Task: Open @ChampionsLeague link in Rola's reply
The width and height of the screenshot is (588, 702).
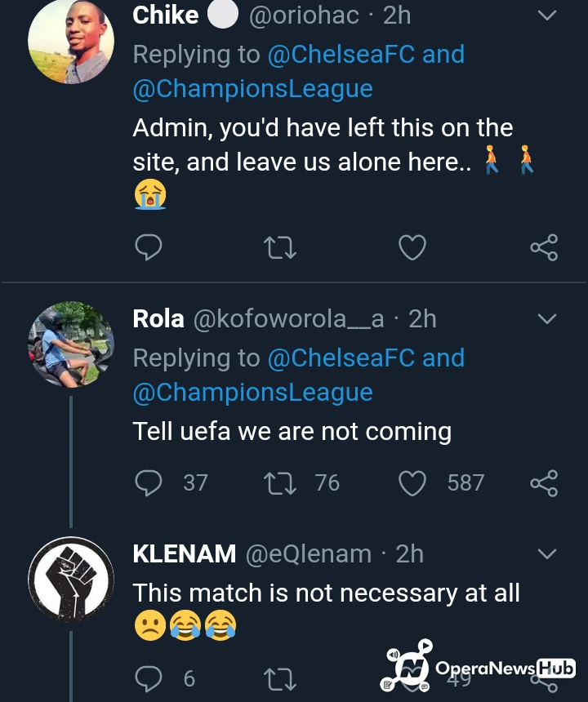Action: pyautogui.click(x=252, y=393)
